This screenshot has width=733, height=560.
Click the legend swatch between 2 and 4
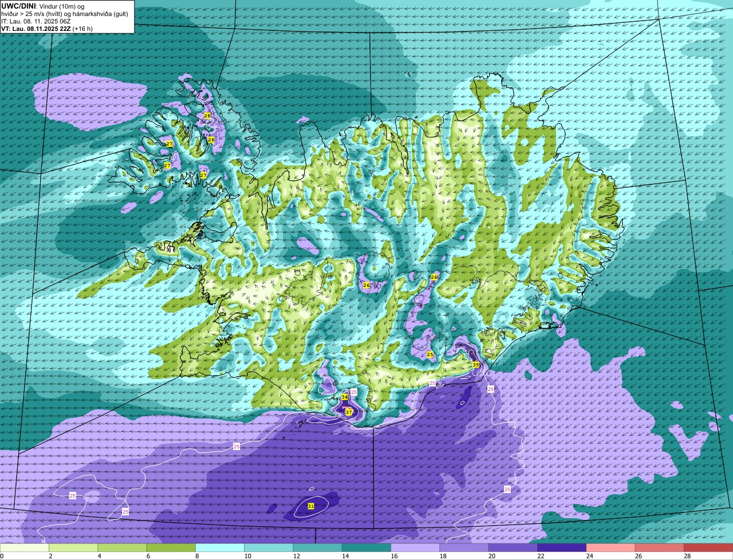tap(74, 548)
